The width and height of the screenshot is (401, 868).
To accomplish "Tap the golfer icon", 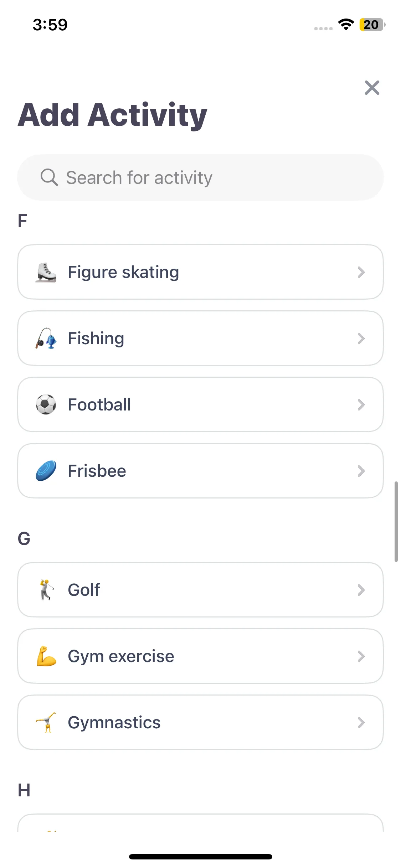I will (x=46, y=590).
